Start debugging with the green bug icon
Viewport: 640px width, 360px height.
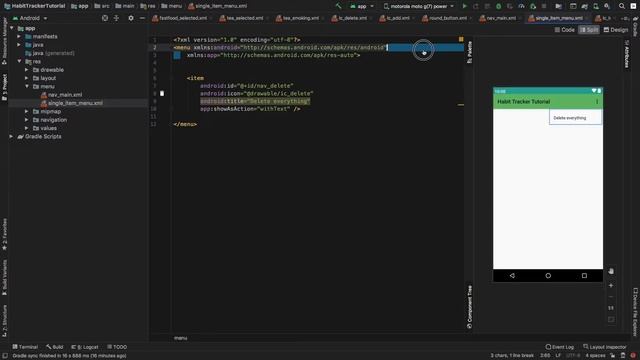(498, 6)
